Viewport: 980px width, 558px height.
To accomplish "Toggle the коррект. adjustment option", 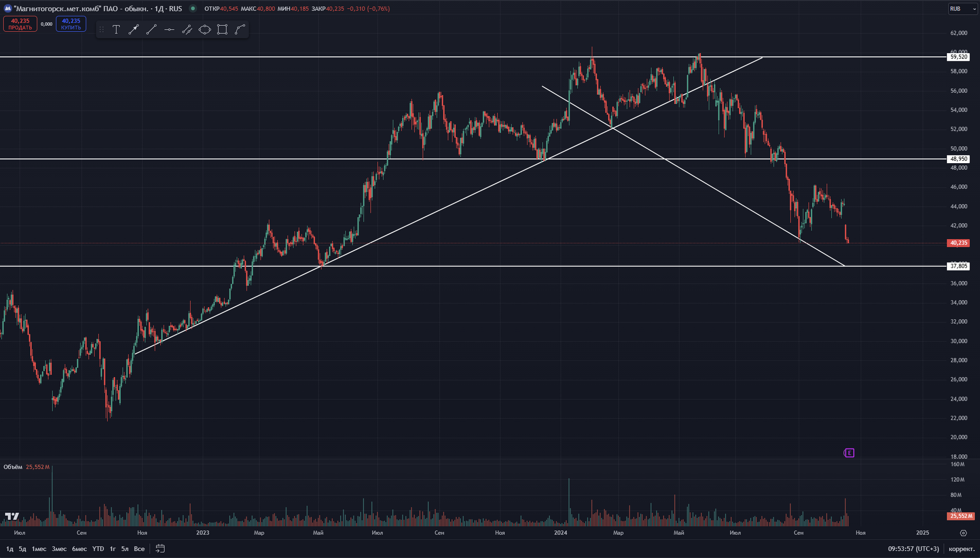I will click(x=962, y=548).
